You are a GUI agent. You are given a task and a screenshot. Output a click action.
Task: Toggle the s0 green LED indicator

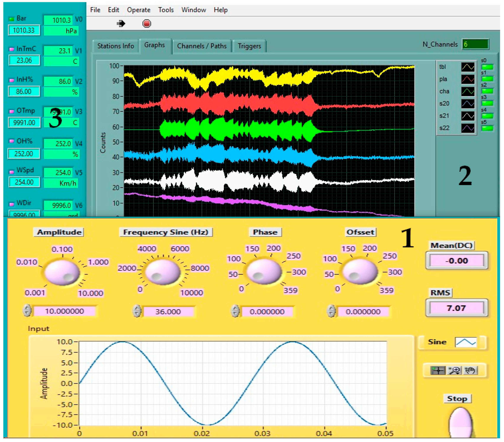[487, 67]
